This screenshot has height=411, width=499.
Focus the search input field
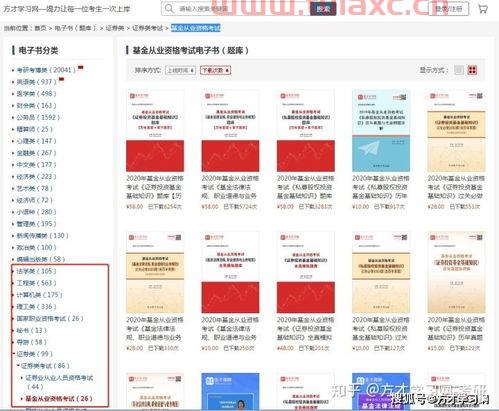[243, 9]
